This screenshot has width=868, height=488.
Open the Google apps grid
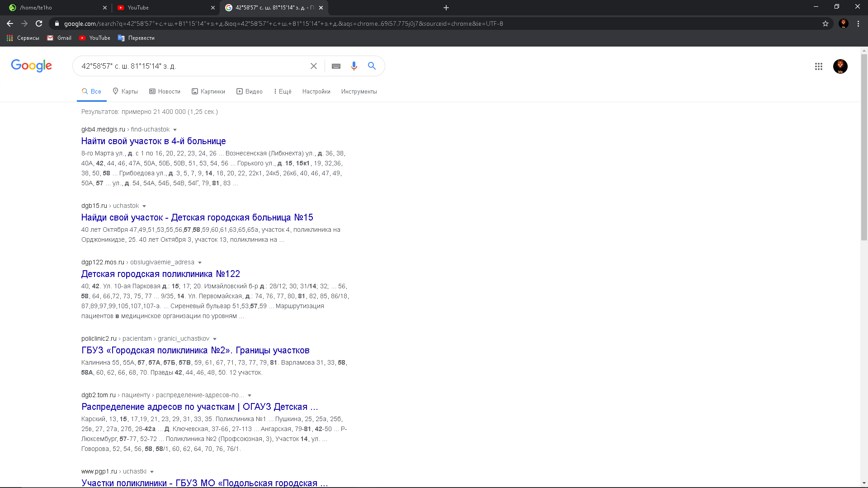click(819, 66)
